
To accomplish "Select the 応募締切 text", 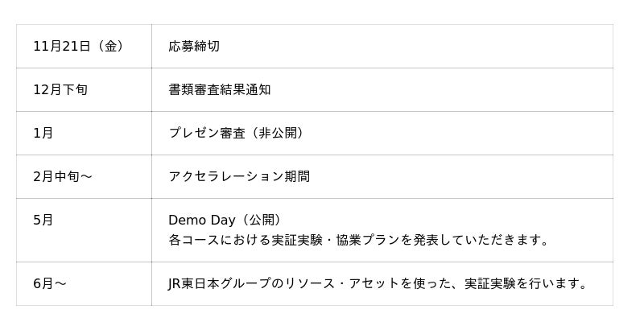I will point(194,46).
